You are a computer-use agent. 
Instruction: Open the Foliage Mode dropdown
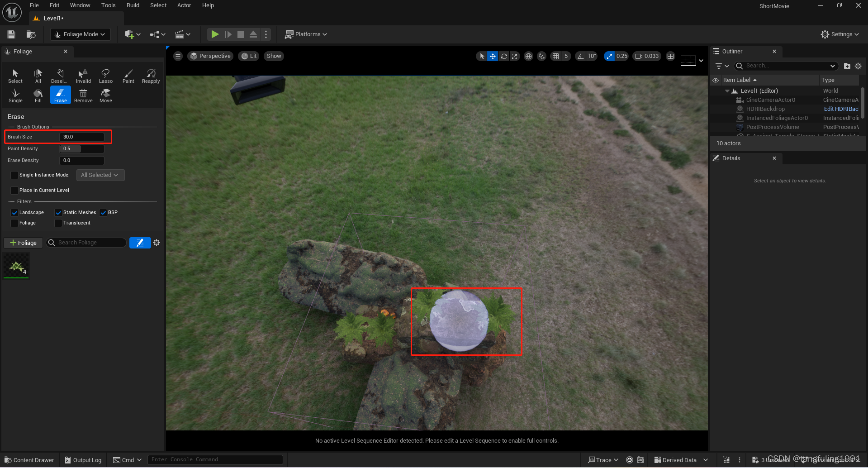(80, 34)
